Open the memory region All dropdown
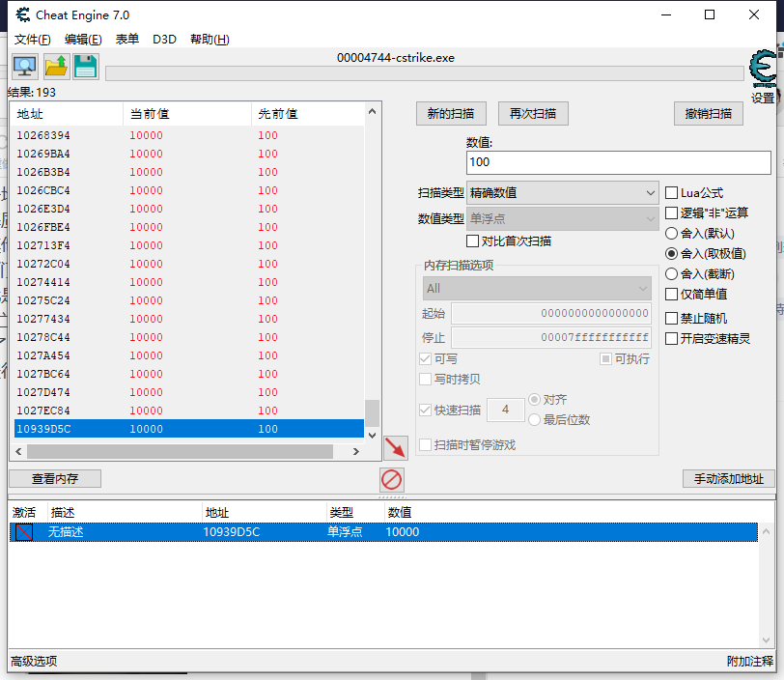784x680 pixels. [537, 289]
